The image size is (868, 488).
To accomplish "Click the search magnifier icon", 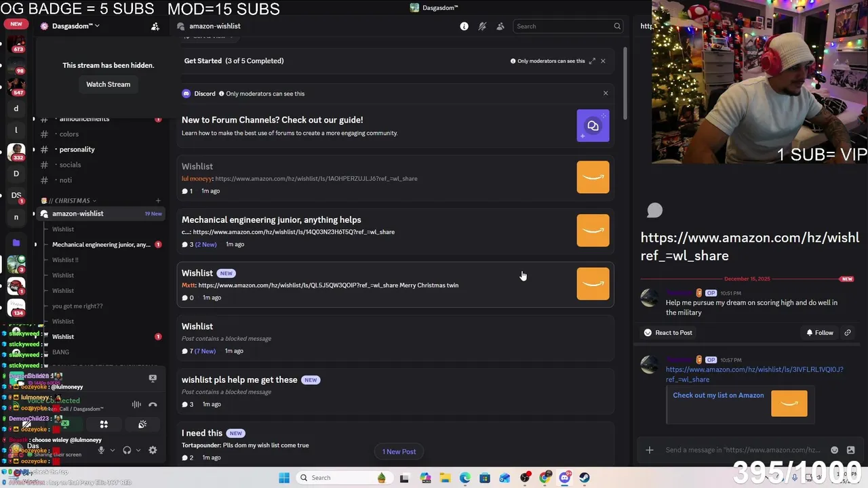I will [x=617, y=26].
